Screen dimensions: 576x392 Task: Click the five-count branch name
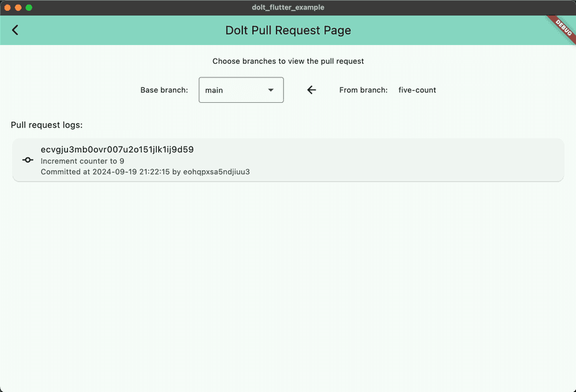[417, 90]
